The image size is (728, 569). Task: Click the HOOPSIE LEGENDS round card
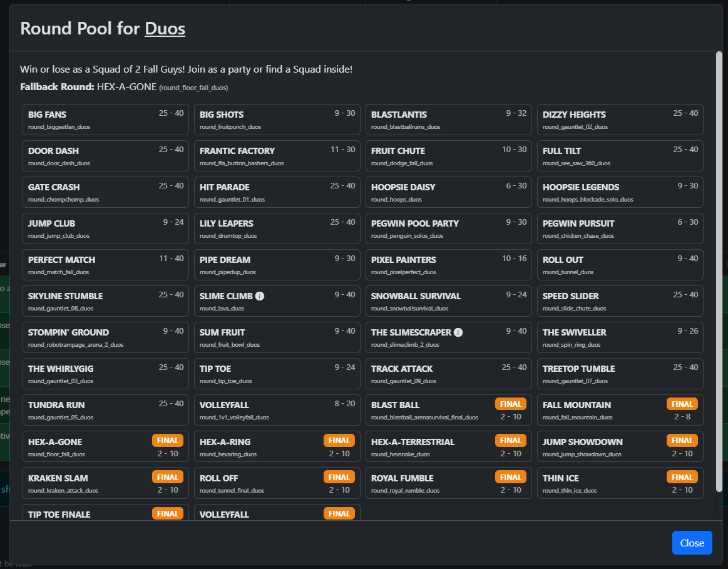pos(620,192)
